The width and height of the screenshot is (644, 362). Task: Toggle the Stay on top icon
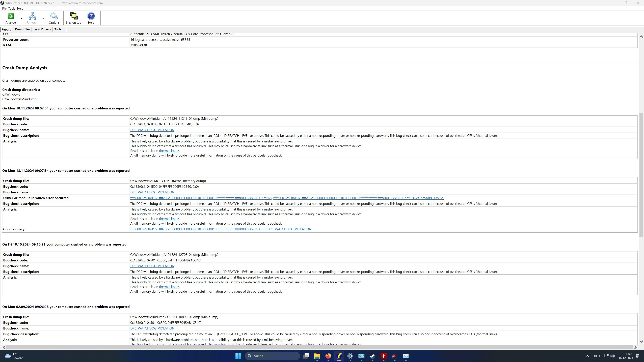(x=73, y=16)
